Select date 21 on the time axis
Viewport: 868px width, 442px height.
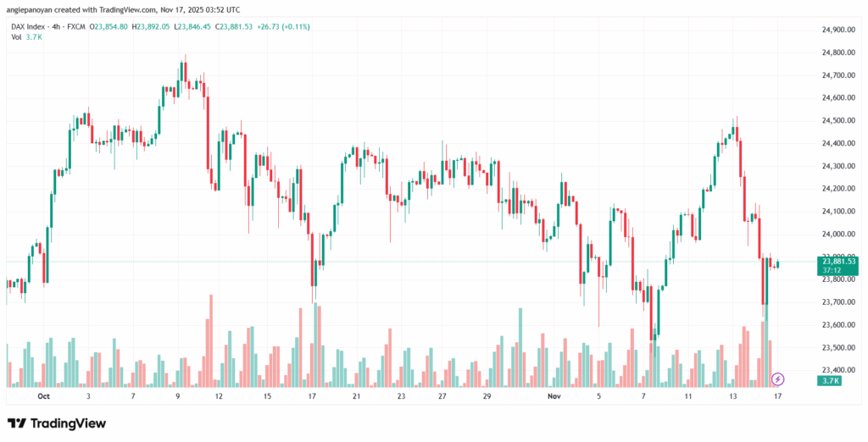pos(356,396)
